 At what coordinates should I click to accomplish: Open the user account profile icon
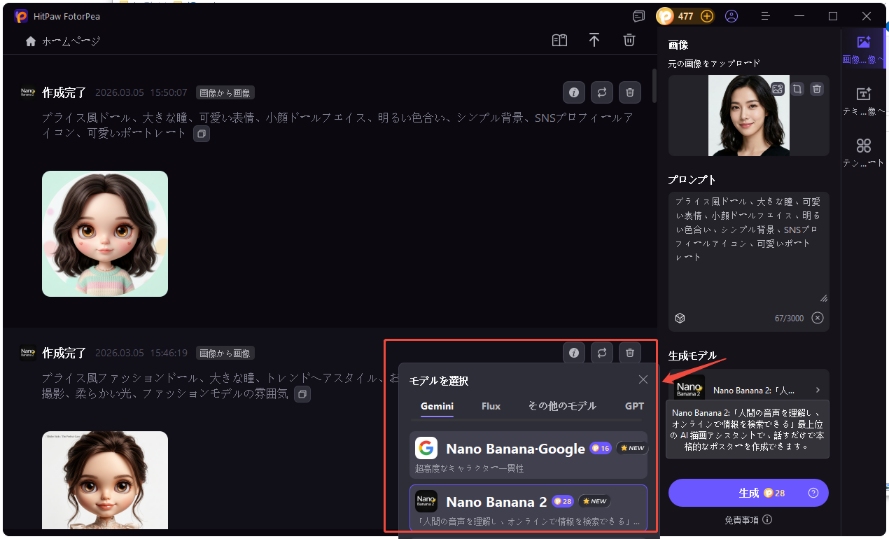click(731, 16)
